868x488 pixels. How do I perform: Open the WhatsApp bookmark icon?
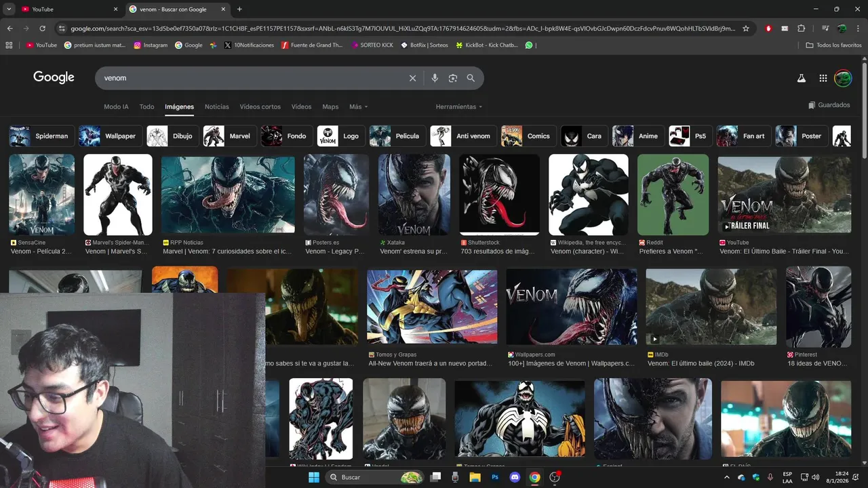[529, 45]
